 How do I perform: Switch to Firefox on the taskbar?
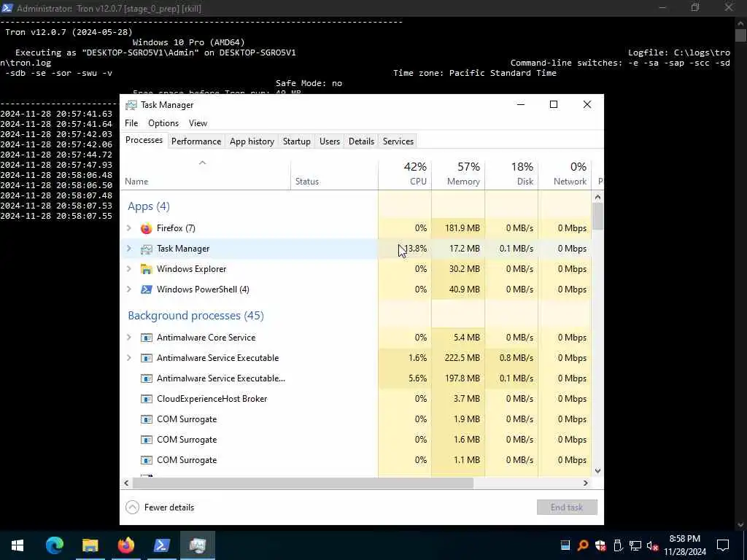[125, 545]
